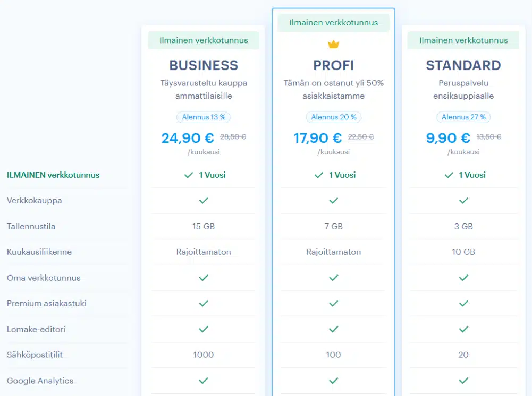Click the Oma verkkotunnus checkmark under PROFI

click(334, 278)
